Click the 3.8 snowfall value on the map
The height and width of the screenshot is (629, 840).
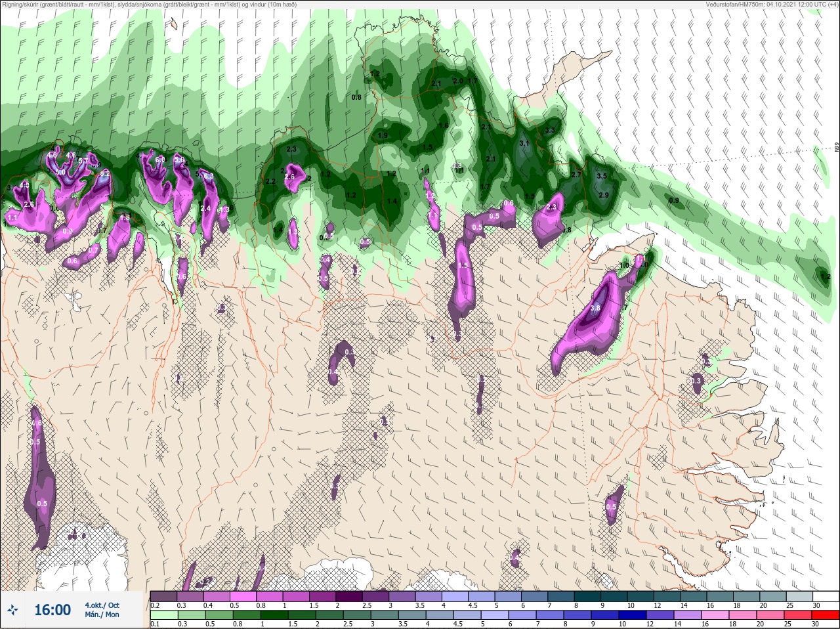596,308
